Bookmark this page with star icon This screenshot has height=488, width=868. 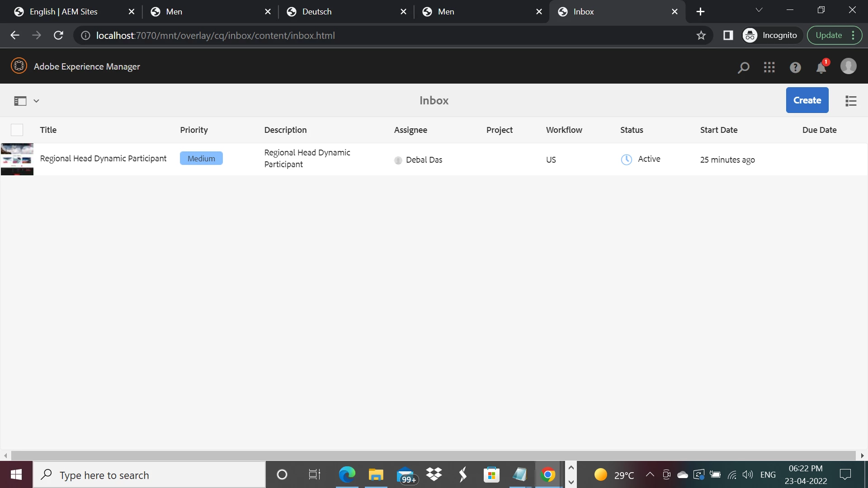point(701,35)
